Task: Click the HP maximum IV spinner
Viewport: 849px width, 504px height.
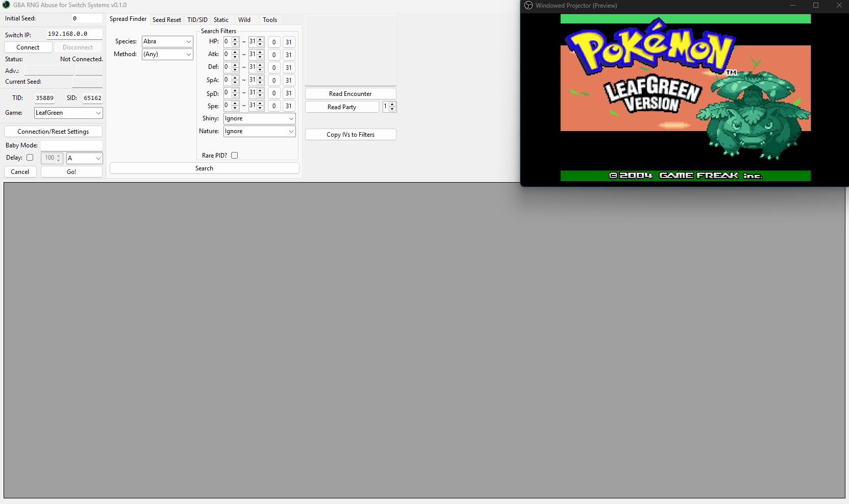Action: tap(256, 42)
